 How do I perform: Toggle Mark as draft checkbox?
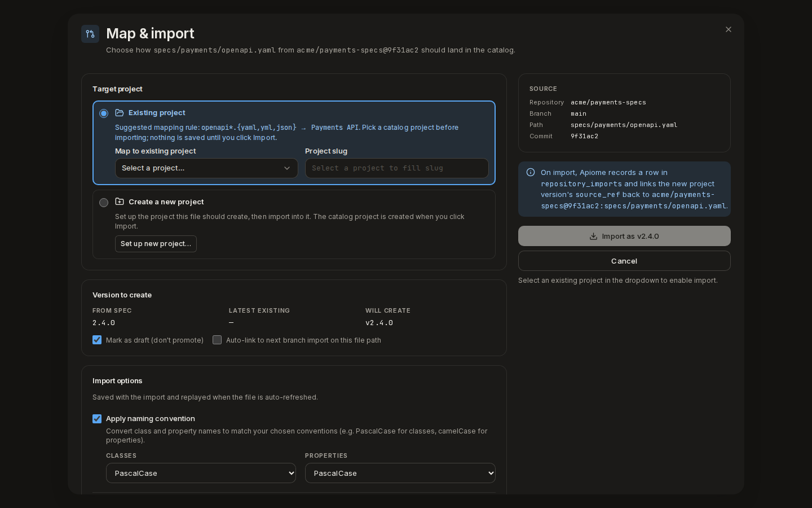[x=97, y=340]
